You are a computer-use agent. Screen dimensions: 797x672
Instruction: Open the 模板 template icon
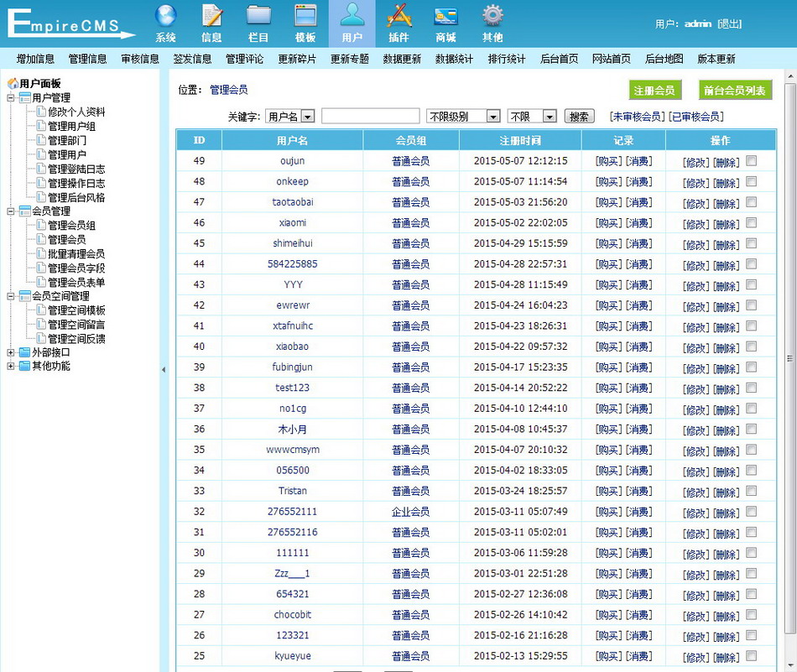point(305,16)
